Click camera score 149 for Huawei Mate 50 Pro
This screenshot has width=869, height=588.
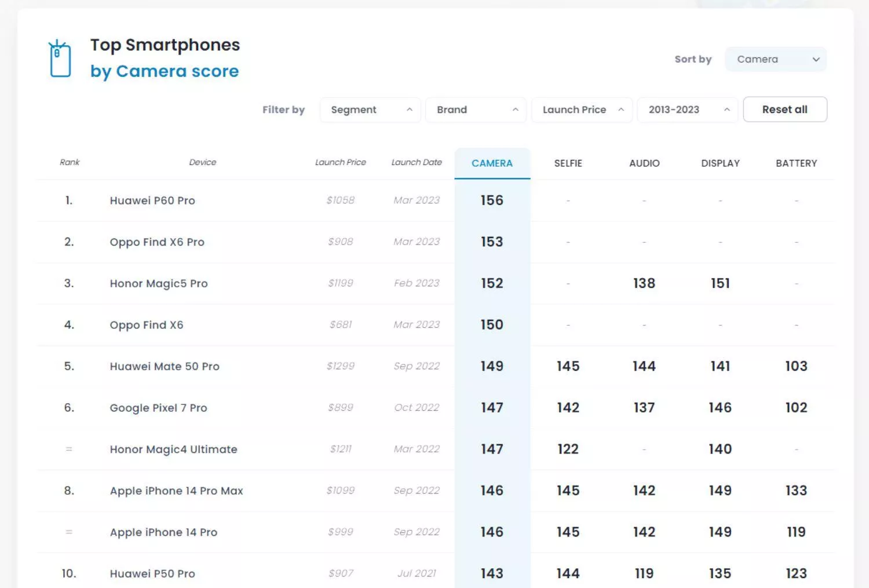(x=492, y=366)
